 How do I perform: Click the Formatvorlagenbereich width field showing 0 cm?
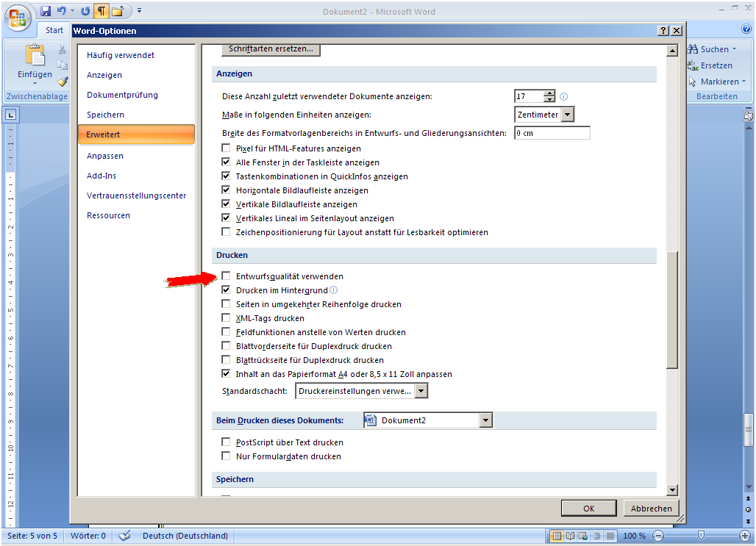pos(552,133)
